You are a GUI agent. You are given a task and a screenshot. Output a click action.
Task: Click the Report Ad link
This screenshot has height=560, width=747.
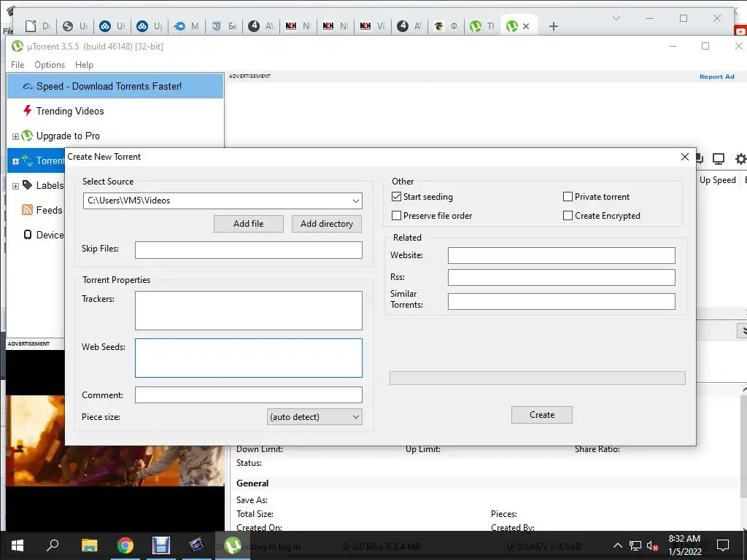point(716,77)
